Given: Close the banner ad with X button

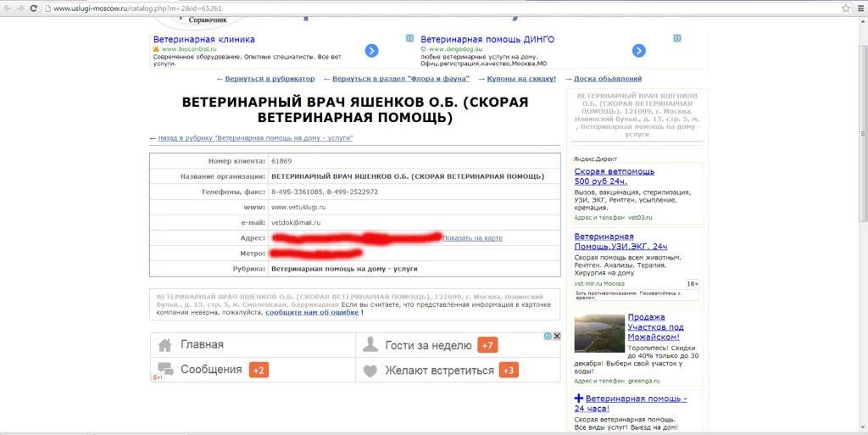Looking at the screenshot, I should [x=557, y=336].
